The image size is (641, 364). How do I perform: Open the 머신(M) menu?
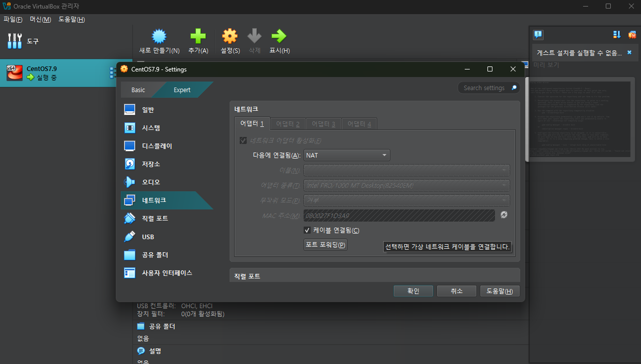(40, 19)
